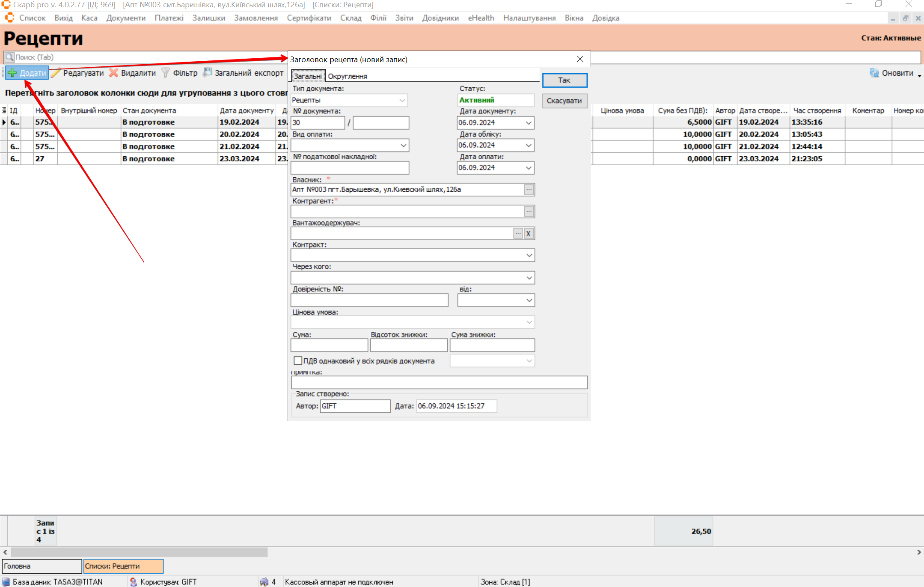Open the Фільтр funnel icon
Image resolution: width=924 pixels, height=587 pixels.
click(x=165, y=73)
